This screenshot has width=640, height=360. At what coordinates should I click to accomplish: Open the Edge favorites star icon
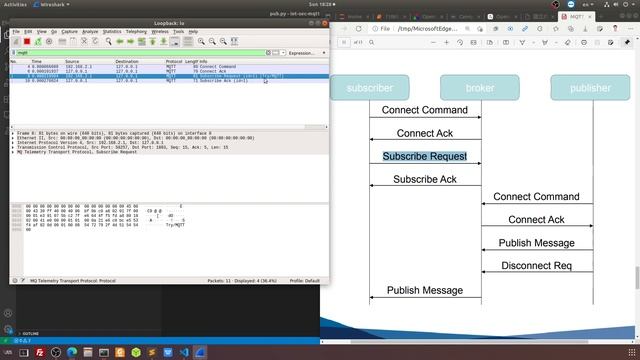[x=556, y=29]
